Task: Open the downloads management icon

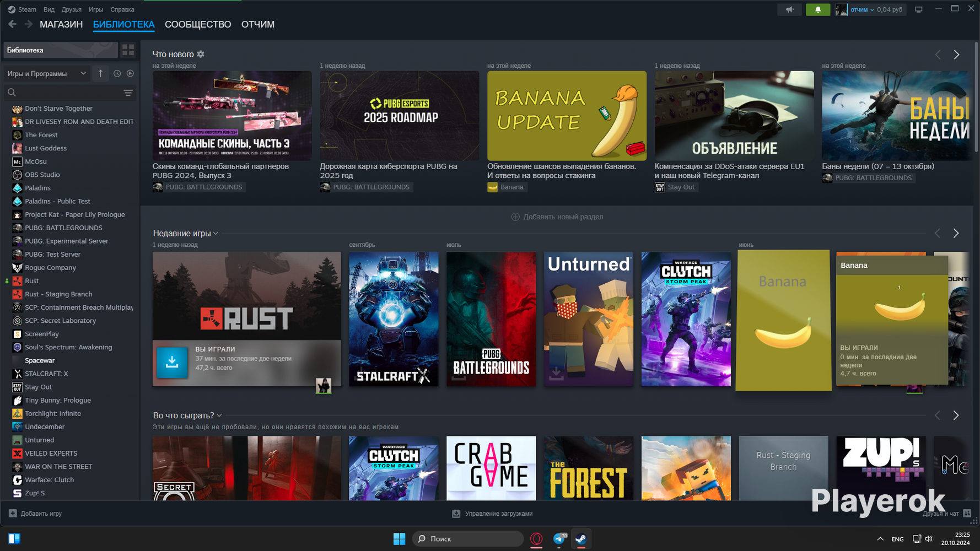Action: click(456, 514)
